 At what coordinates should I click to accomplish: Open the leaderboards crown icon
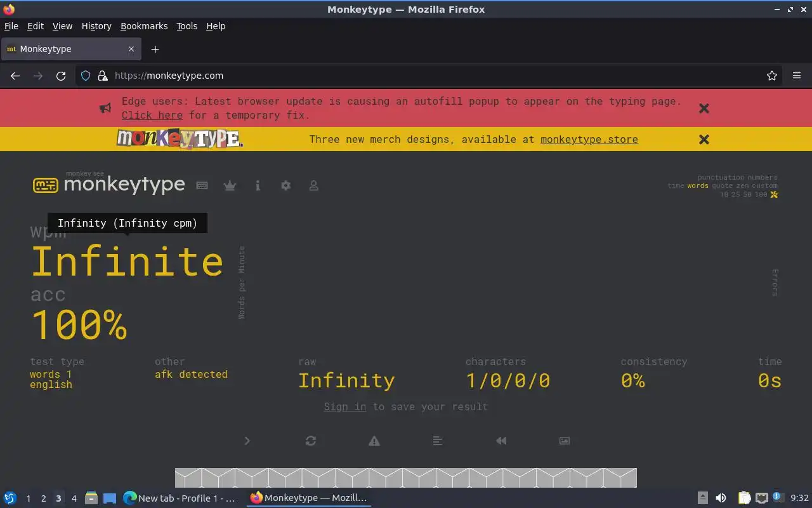click(x=230, y=185)
